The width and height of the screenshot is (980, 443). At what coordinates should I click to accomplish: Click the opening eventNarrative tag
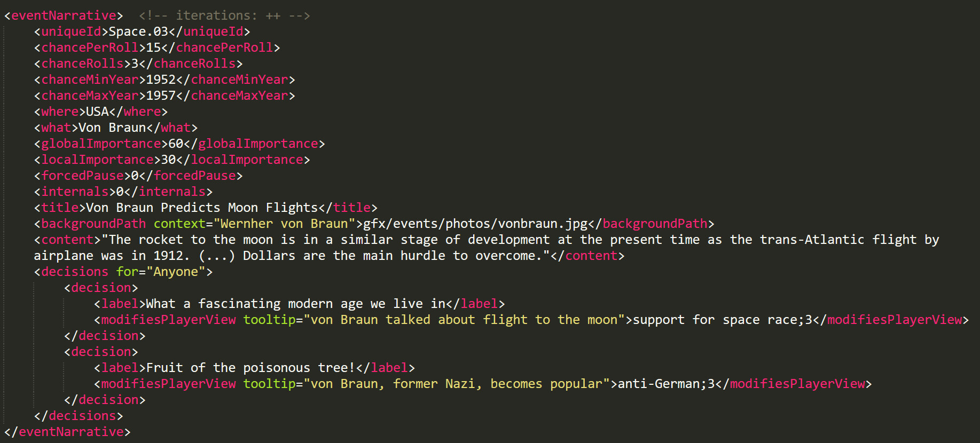(64, 15)
